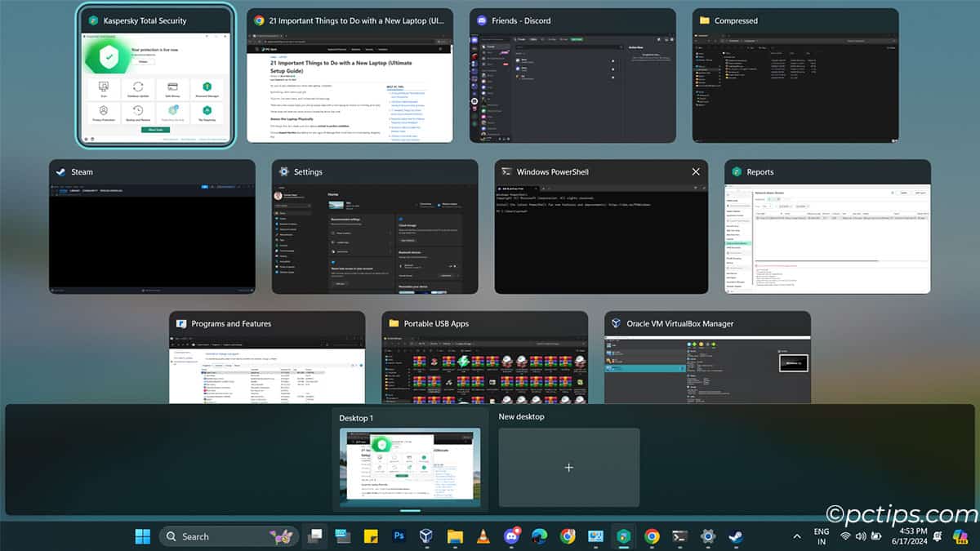Open the VirtualBox taskbar icon
Image resolution: width=980 pixels, height=551 pixels.
click(426, 536)
